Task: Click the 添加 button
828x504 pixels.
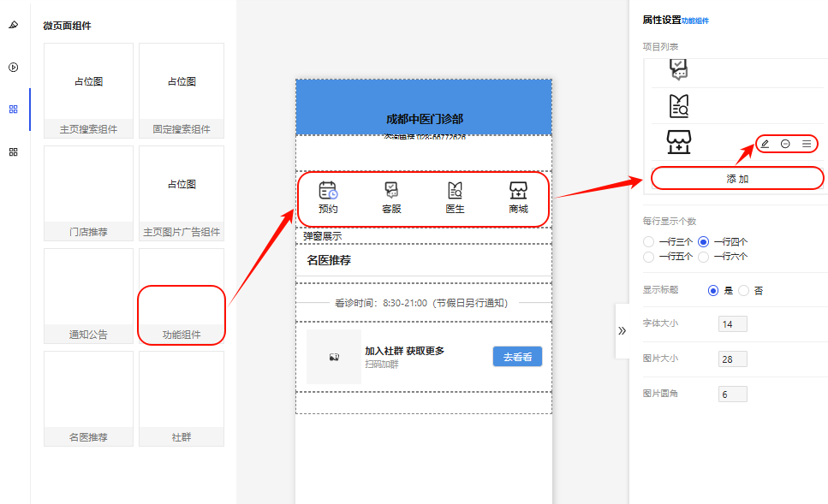Action: tap(737, 178)
